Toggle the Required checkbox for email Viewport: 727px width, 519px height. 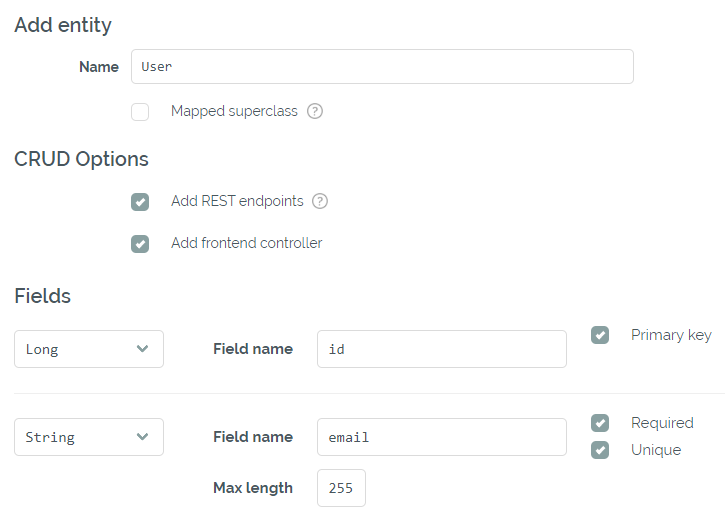pyautogui.click(x=600, y=423)
